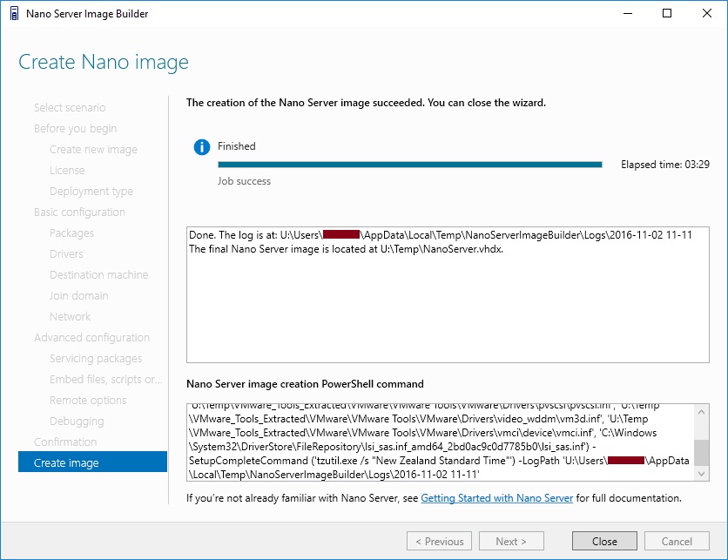Minimize the Nano Server Image Builder window

(628, 13)
